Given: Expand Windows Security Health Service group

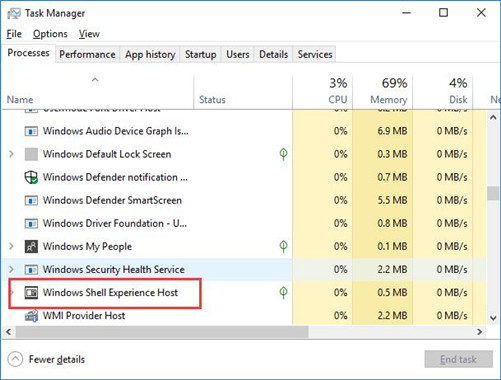Looking at the screenshot, I should click(x=11, y=269).
